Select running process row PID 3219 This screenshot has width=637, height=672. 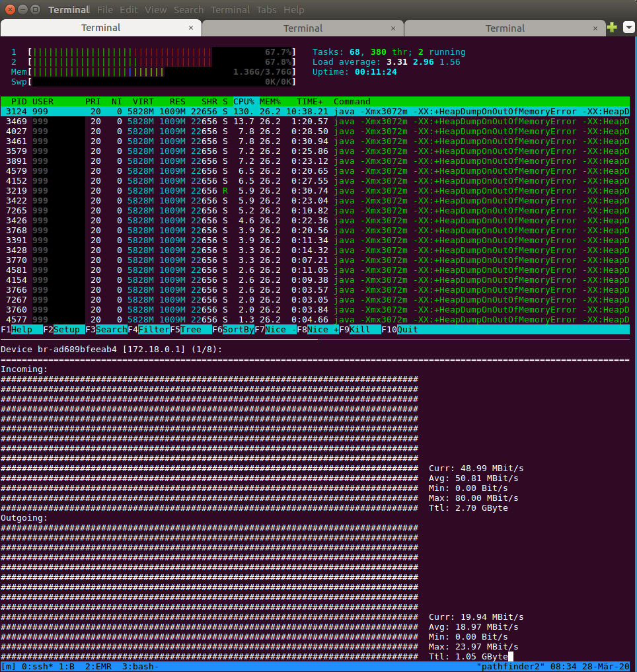point(315,191)
